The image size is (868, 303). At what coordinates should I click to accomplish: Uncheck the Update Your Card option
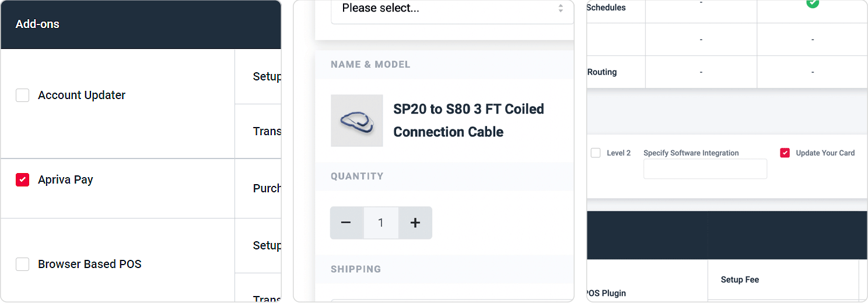click(x=785, y=153)
